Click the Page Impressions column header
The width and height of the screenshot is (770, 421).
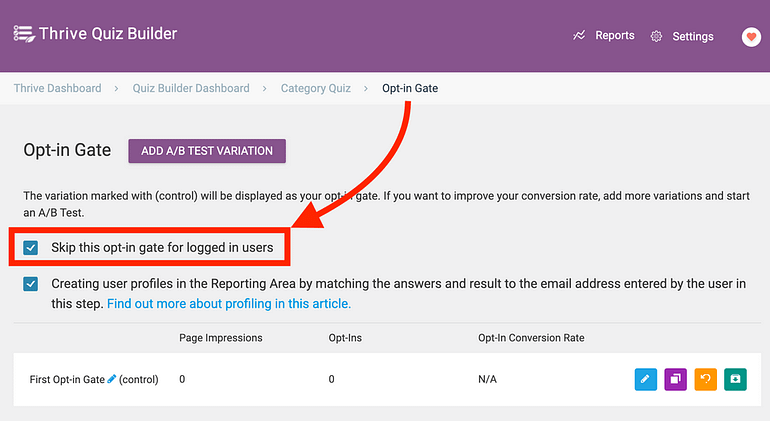(220, 338)
